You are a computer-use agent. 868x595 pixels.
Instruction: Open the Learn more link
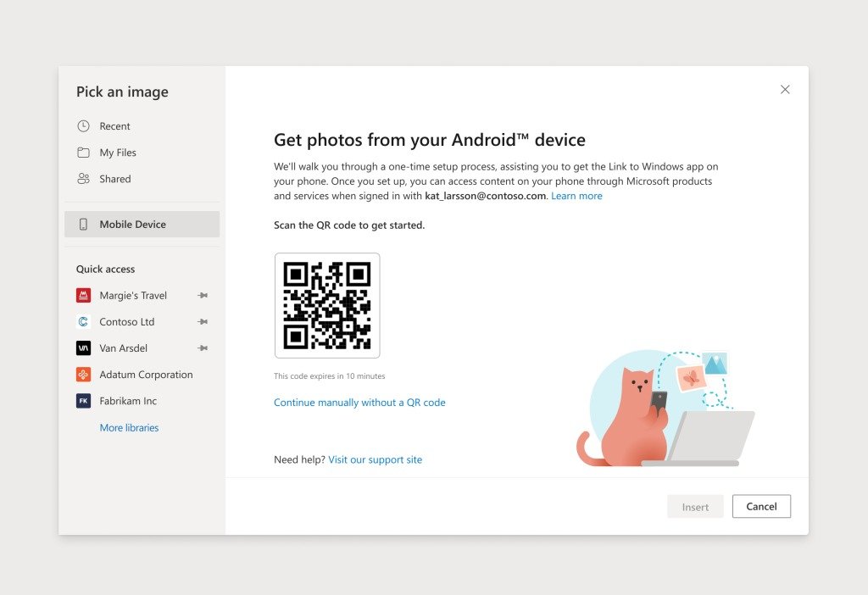click(x=576, y=196)
